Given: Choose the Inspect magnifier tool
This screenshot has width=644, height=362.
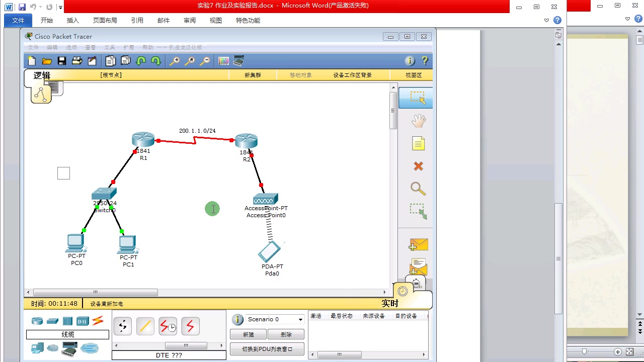Looking at the screenshot, I should pos(418,189).
